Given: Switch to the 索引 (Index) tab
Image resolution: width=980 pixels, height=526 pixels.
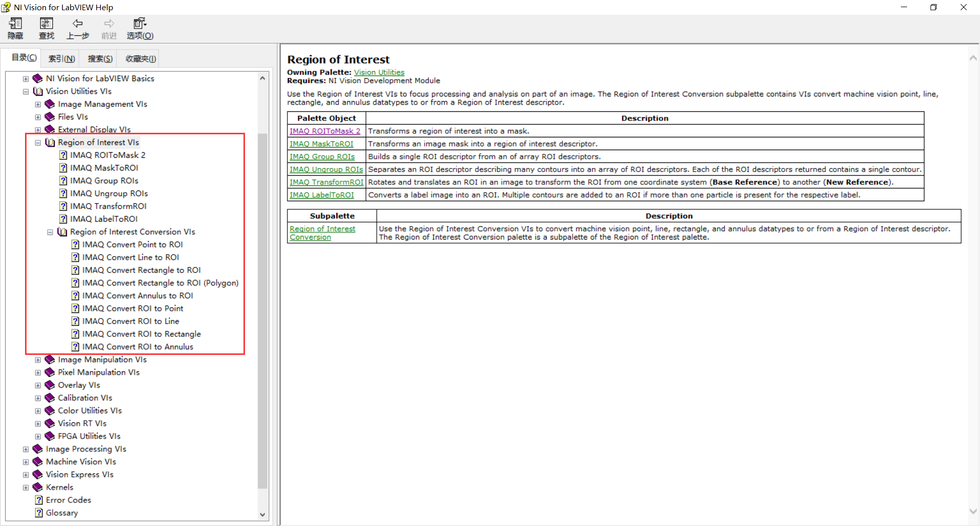Looking at the screenshot, I should 62,59.
